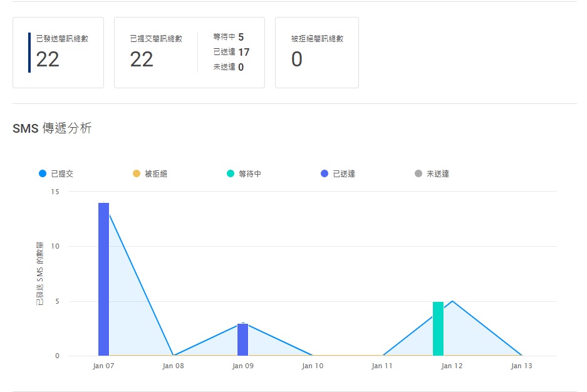Image resolution: width=587 pixels, height=392 pixels.
Task: Click the Jan 10 x-axis label
Action: pos(312,366)
